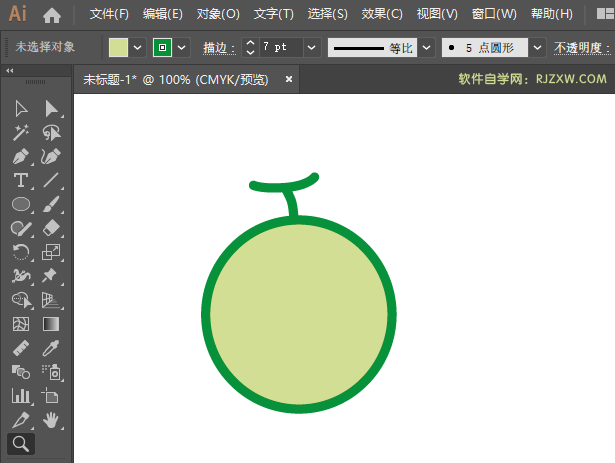Viewport: 615px width, 463px height.
Task: Choose the Eyedropper tool
Action: (x=51, y=348)
